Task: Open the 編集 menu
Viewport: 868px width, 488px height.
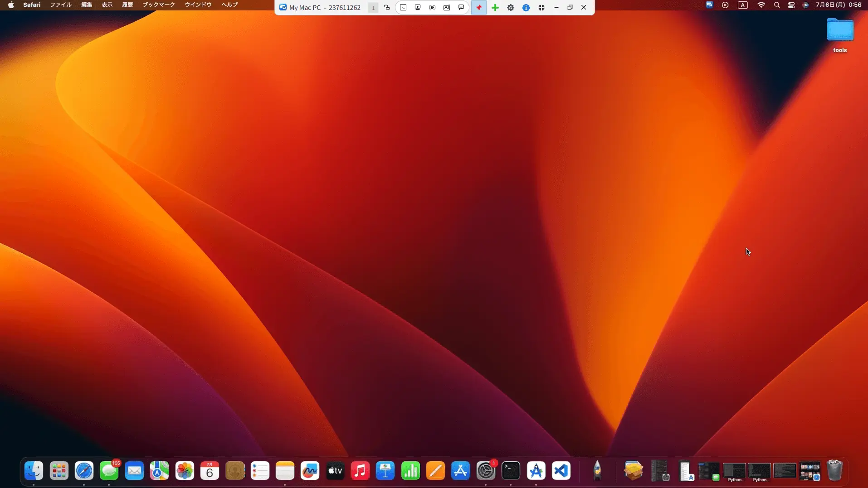Action: click(x=87, y=5)
